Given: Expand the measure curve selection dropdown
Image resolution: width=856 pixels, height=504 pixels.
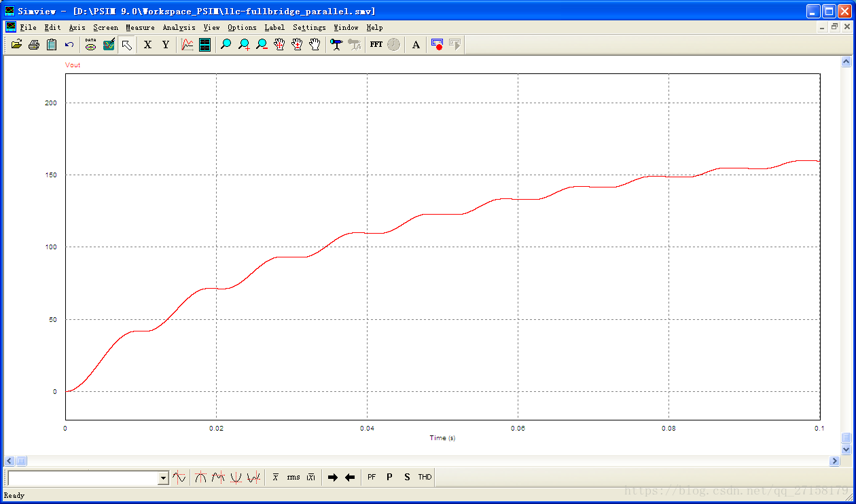Looking at the screenshot, I should coord(163,478).
